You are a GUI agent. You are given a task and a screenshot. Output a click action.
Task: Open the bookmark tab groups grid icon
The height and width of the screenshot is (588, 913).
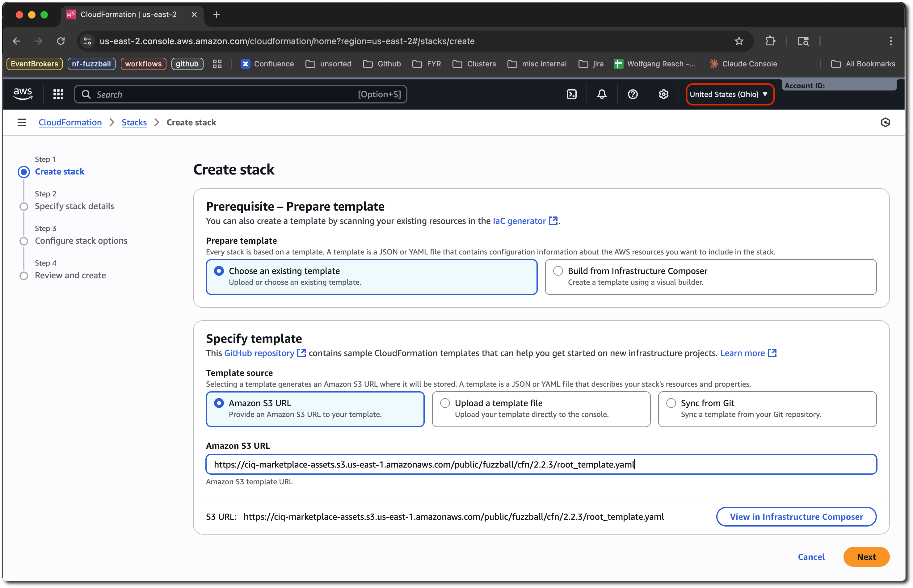point(217,64)
